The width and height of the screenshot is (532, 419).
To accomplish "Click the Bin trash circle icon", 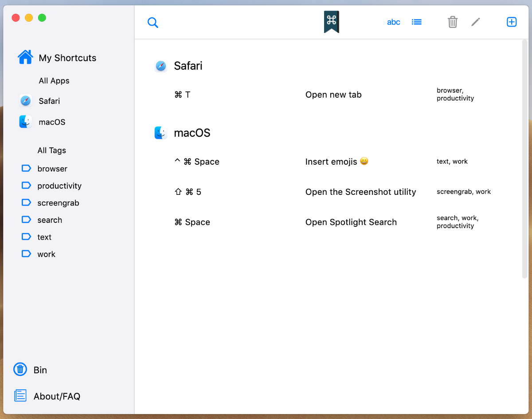I will click(x=20, y=369).
